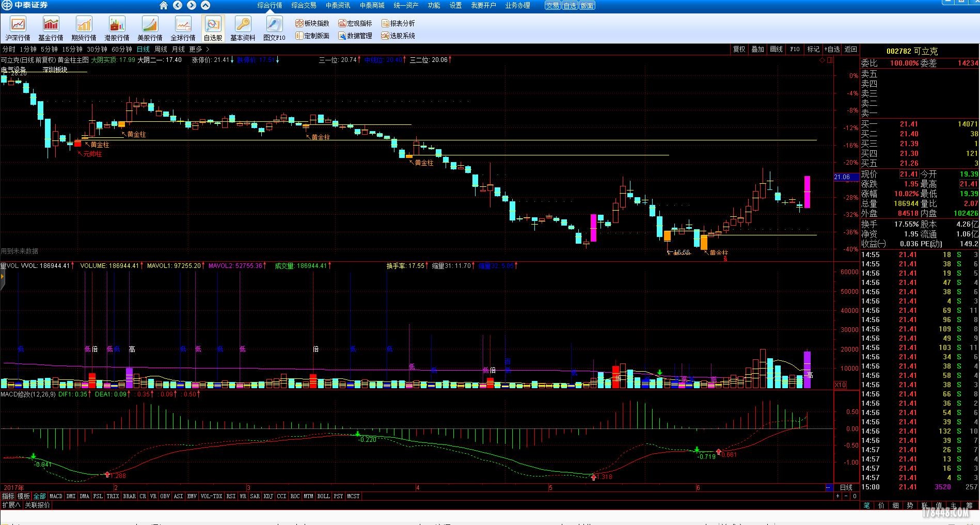Open the 模板 template menu

click(24, 496)
